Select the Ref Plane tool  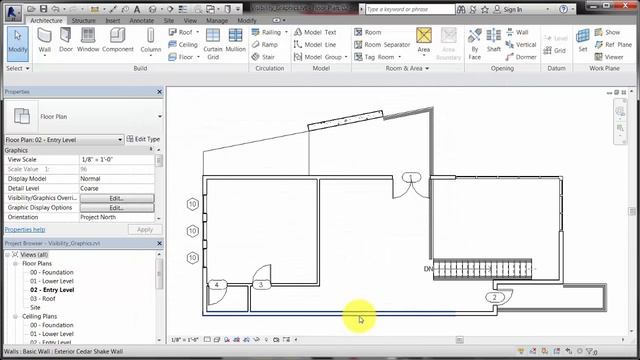pos(613,44)
